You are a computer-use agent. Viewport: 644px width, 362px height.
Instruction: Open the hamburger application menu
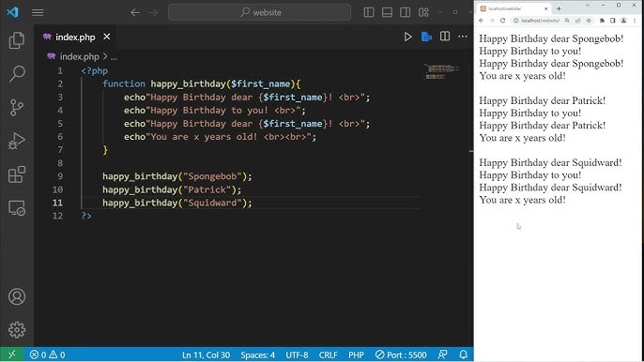pyautogui.click(x=38, y=12)
